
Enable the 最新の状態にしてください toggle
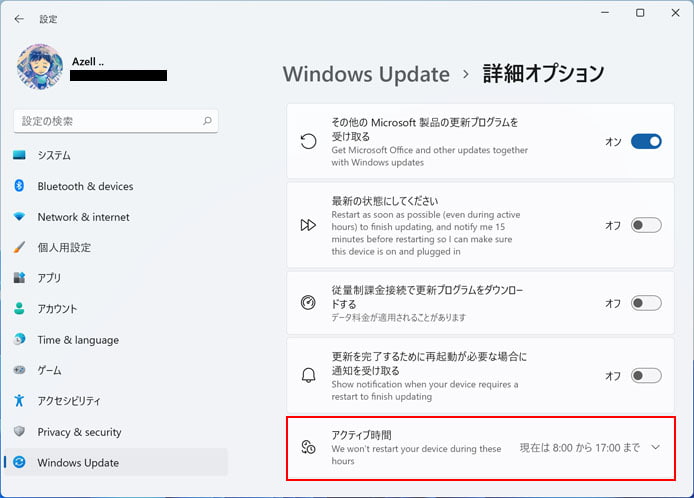click(x=646, y=225)
